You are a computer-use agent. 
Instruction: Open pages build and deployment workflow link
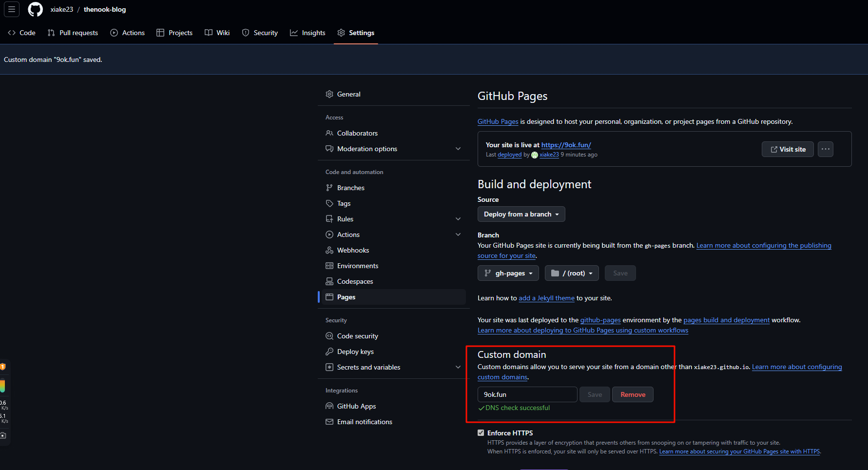coord(726,320)
